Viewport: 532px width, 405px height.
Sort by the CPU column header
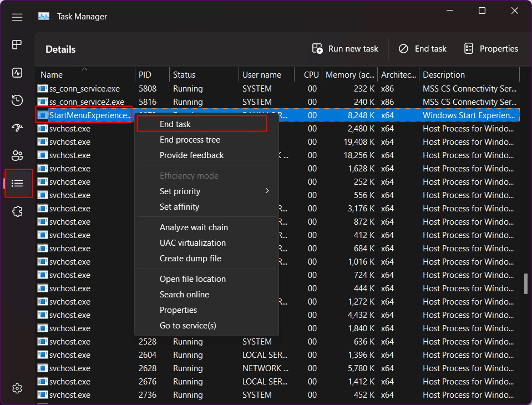tap(308, 75)
